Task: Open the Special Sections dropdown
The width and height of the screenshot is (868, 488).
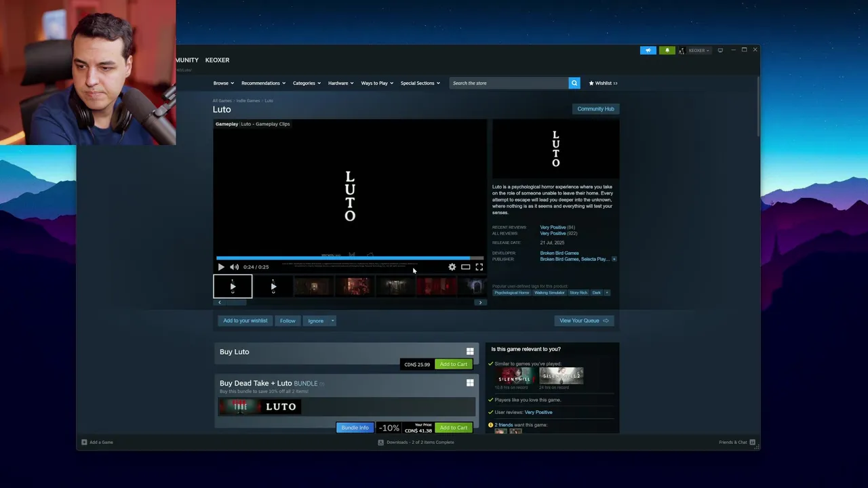Action: coord(420,83)
